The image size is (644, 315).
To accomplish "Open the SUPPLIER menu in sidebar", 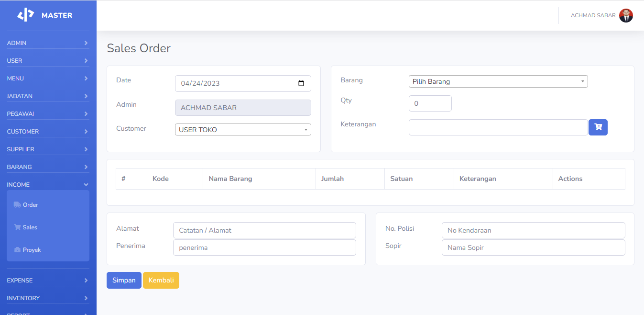I will coord(48,149).
